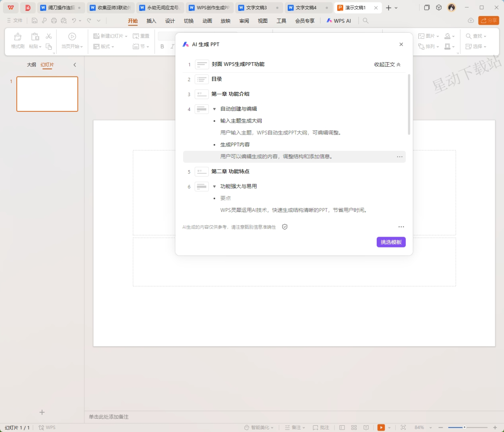504x432 pixels.
Task: Open Print Preview from quick access bar
Action: [63, 21]
